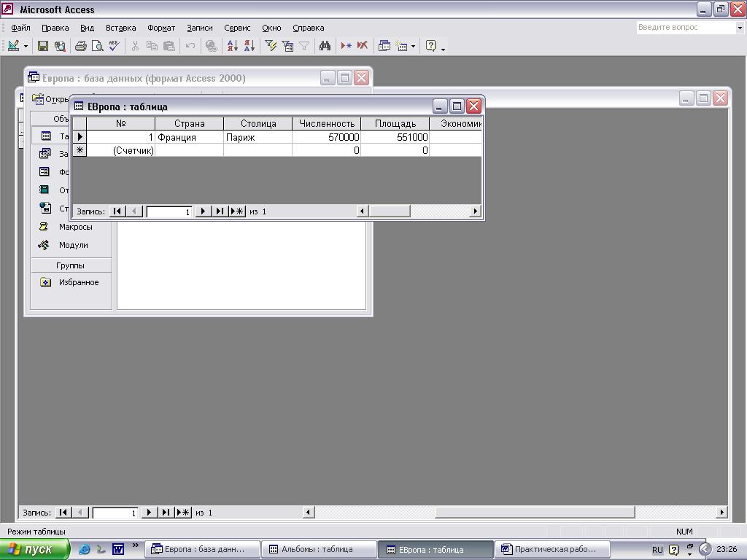Print the table using the printer icon
Viewport: 747px width, 560px height.
[81, 46]
